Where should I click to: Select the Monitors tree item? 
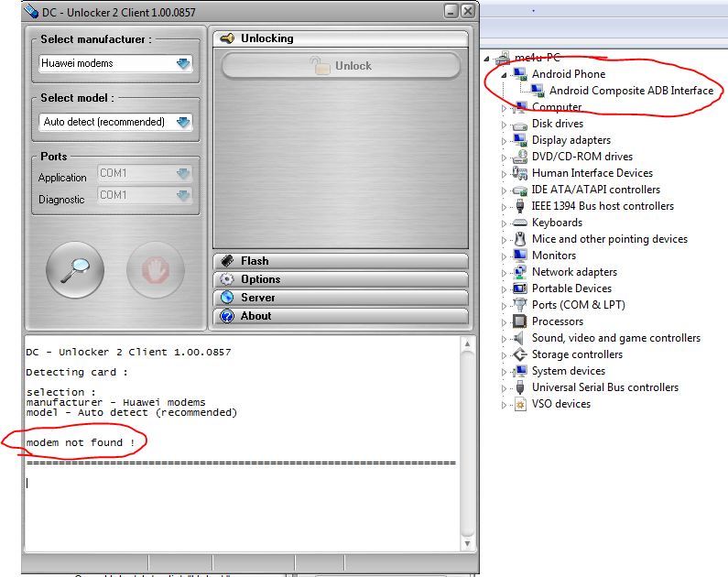pos(554,256)
